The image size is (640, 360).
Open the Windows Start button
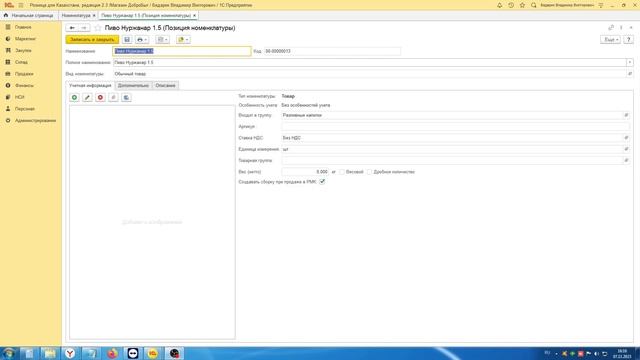tap(8, 353)
